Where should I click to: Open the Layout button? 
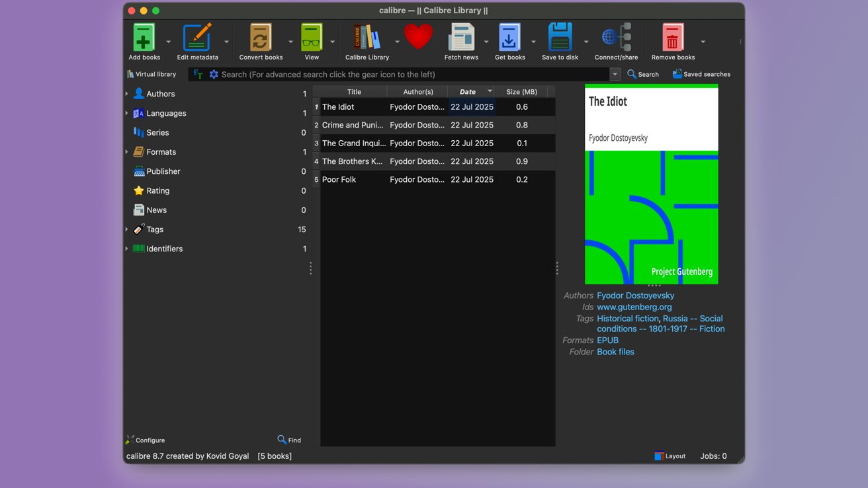(670, 456)
